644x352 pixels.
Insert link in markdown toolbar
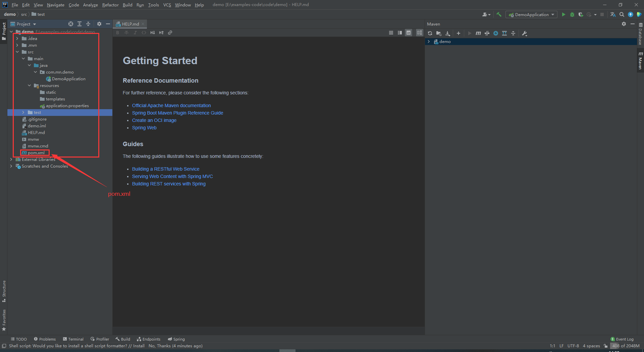coord(170,33)
